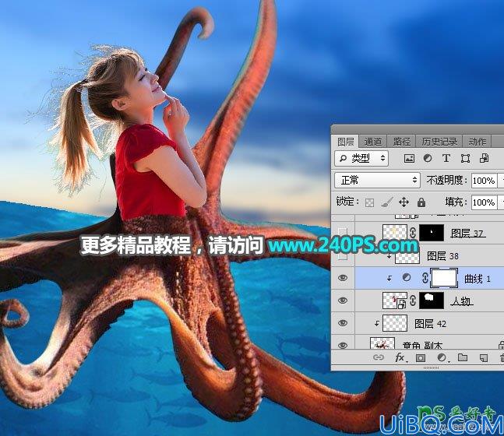Select the 图层 37 layer name

(x=467, y=234)
